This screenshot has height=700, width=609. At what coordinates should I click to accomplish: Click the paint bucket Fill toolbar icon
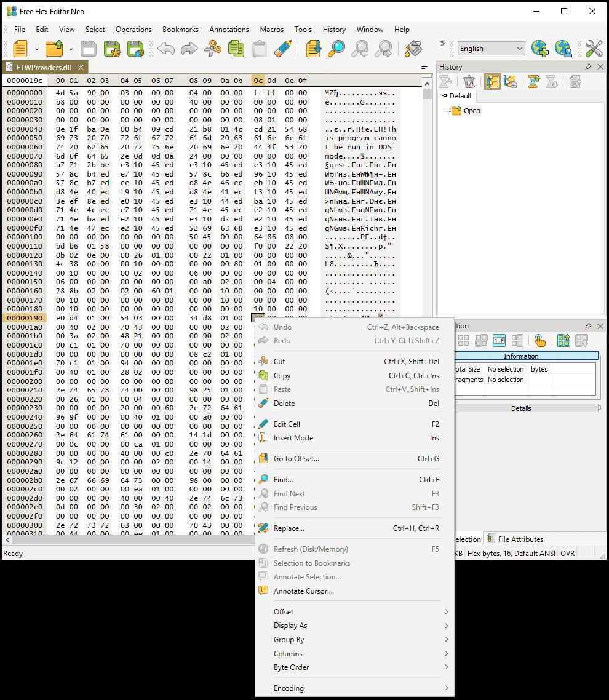(413, 49)
